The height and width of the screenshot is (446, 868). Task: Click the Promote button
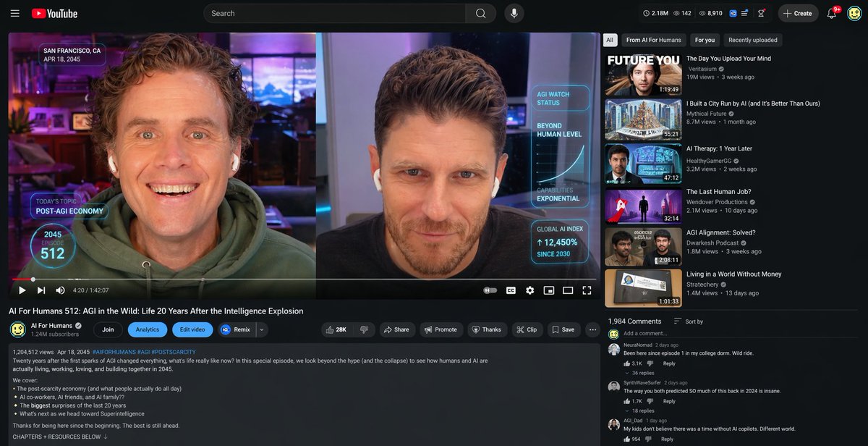point(441,329)
